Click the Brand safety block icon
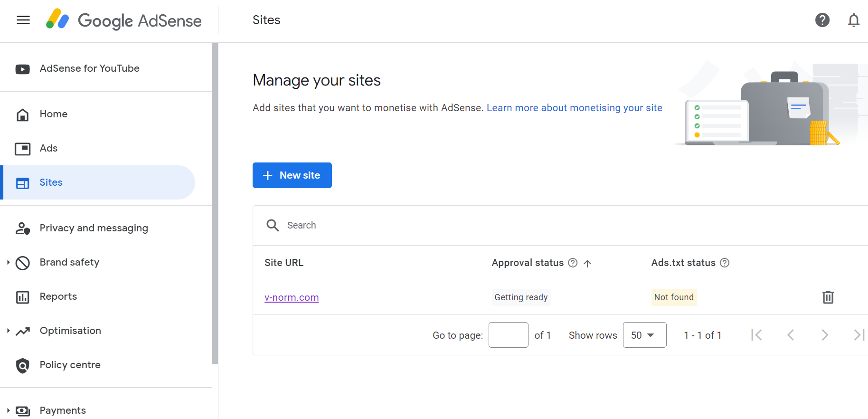The image size is (868, 419). coord(22,263)
